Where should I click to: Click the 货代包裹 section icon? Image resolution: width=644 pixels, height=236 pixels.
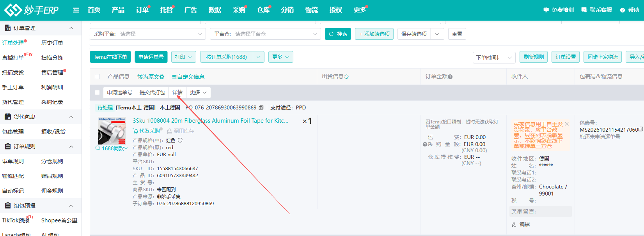(x=7, y=117)
